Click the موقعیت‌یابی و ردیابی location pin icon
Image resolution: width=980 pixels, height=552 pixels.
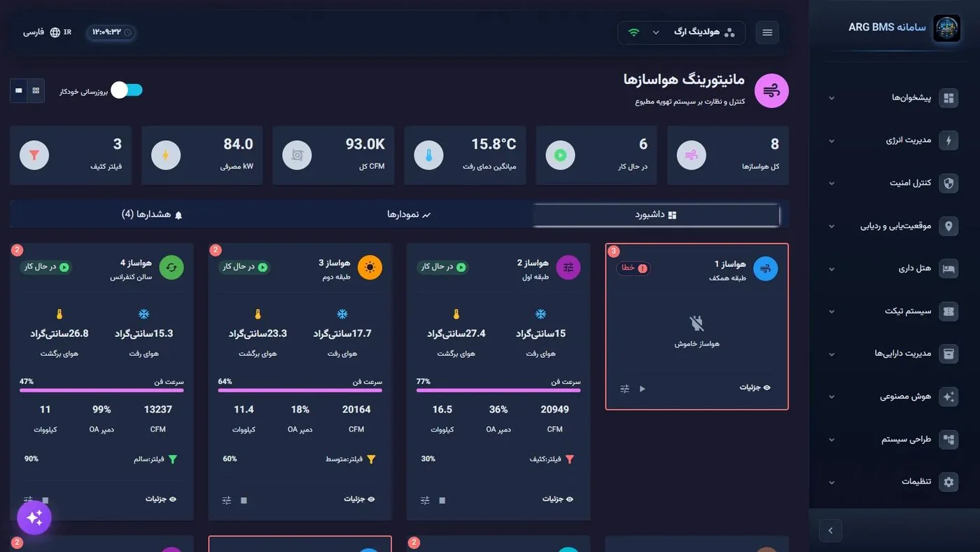click(948, 226)
